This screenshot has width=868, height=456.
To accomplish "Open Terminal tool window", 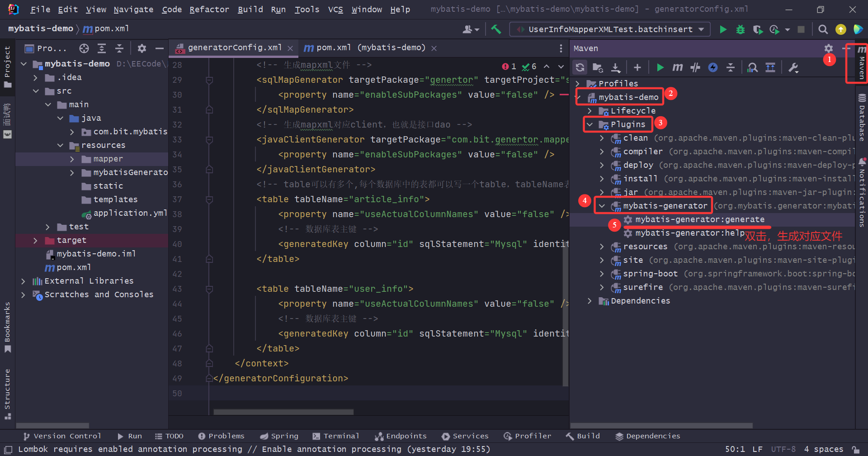I will coord(336,436).
